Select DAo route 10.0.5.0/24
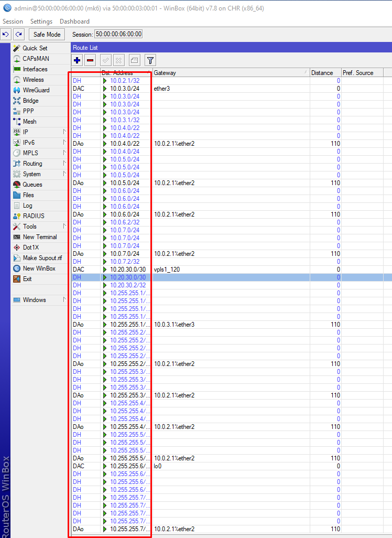The image size is (392, 538). (x=232, y=183)
